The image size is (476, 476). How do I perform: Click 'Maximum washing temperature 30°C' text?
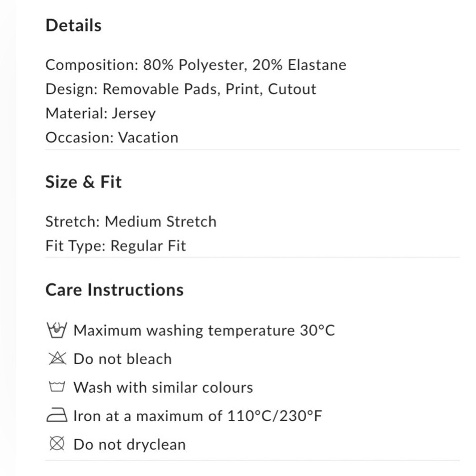(204, 330)
